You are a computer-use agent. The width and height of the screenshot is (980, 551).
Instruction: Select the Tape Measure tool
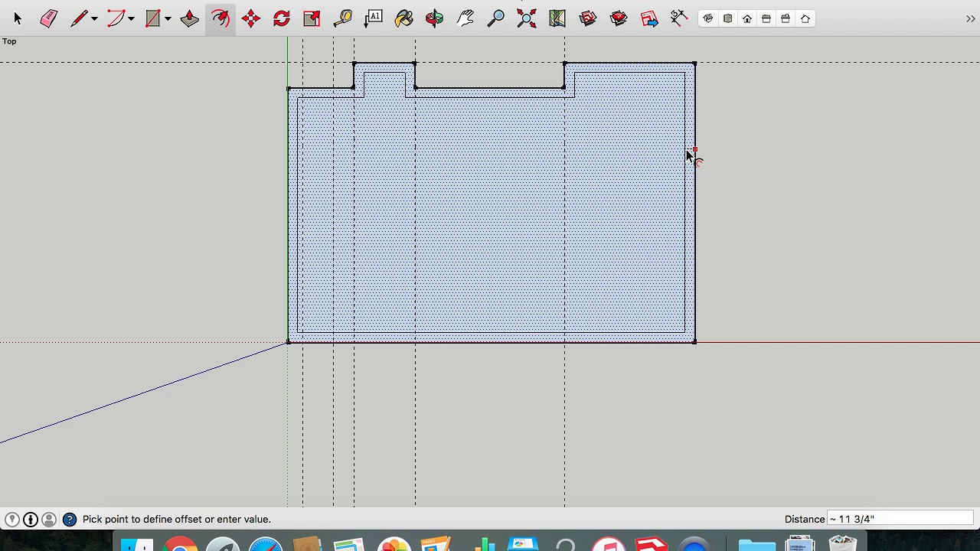[x=342, y=18]
